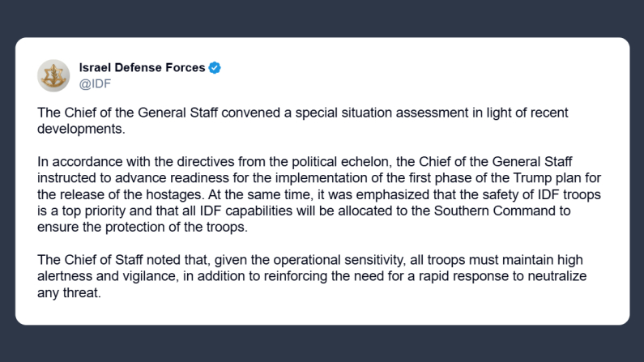Click the @IDF handle

pos(96,83)
